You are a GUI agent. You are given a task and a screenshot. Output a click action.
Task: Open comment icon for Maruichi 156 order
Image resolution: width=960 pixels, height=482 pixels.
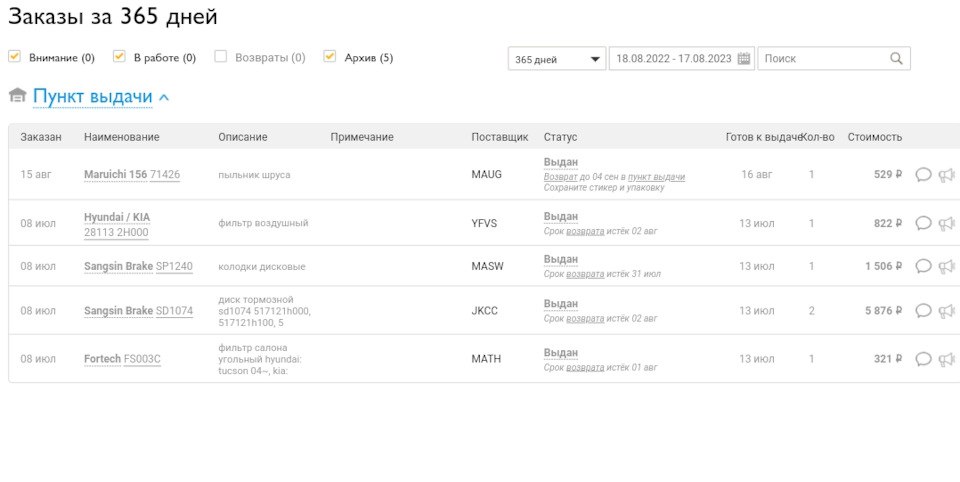(x=923, y=175)
